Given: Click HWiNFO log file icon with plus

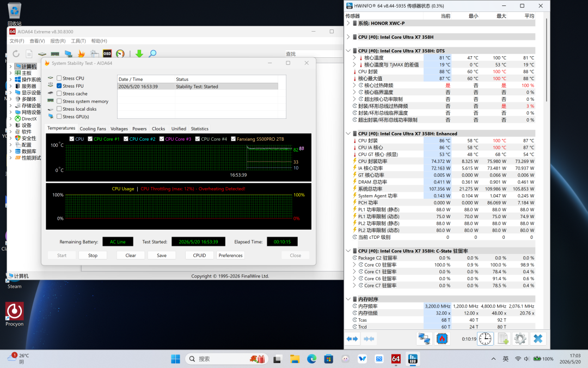Looking at the screenshot, I should [503, 339].
